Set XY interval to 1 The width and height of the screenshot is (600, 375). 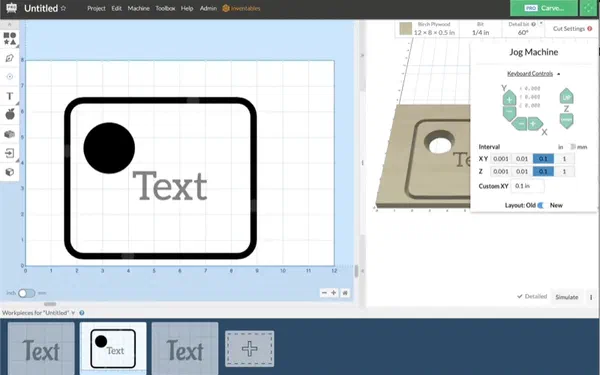click(564, 159)
